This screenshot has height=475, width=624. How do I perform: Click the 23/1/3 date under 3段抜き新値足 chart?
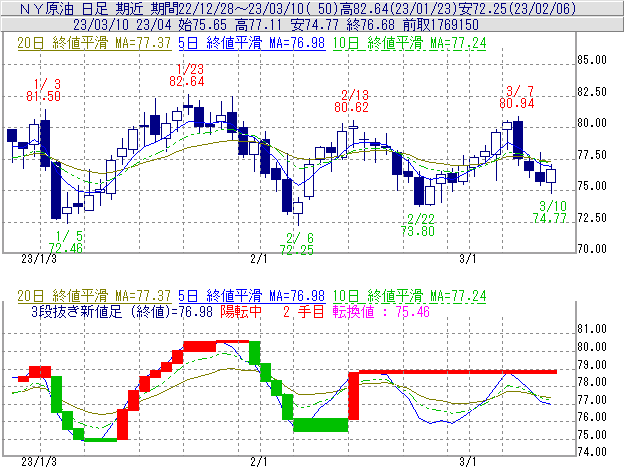[39, 462]
